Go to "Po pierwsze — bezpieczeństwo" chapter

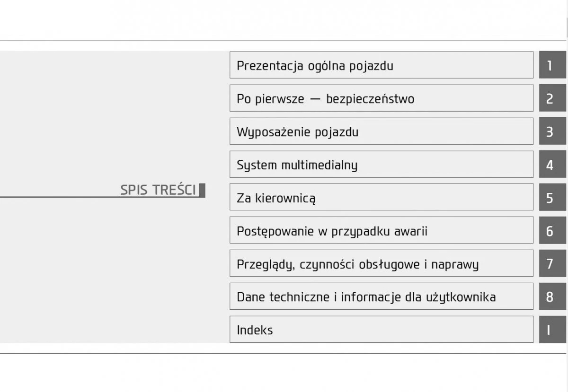tap(381, 98)
